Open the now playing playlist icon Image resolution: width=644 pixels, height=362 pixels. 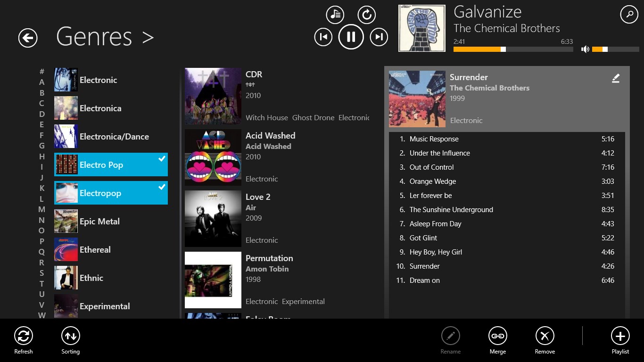point(335,15)
